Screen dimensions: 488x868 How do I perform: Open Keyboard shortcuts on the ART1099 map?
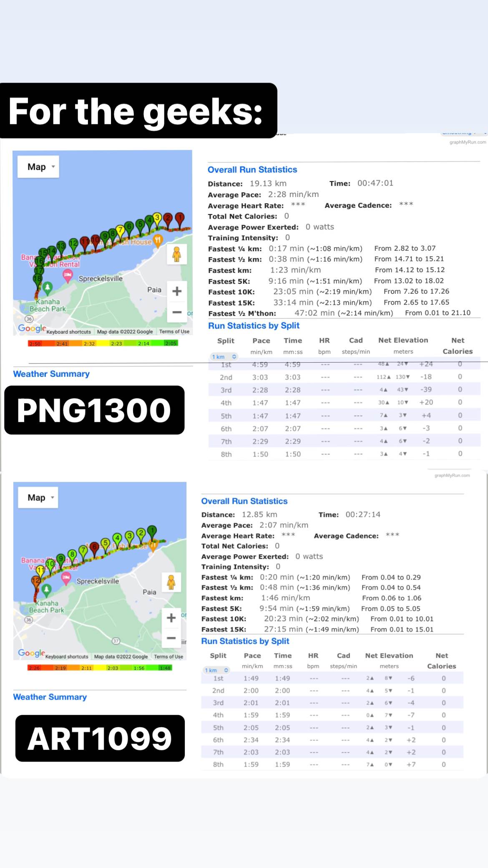[x=67, y=656]
